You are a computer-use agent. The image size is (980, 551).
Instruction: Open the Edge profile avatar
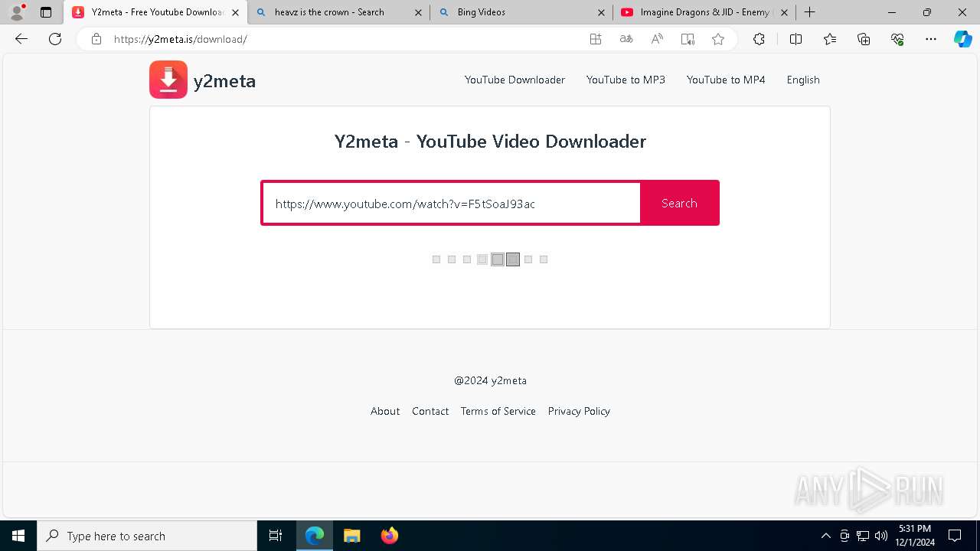click(x=16, y=12)
